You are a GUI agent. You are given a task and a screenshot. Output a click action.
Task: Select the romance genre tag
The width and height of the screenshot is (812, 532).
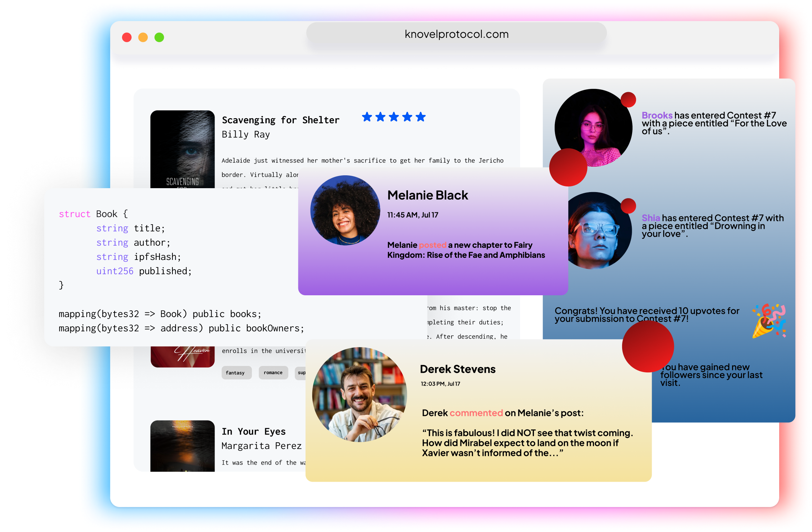click(273, 373)
